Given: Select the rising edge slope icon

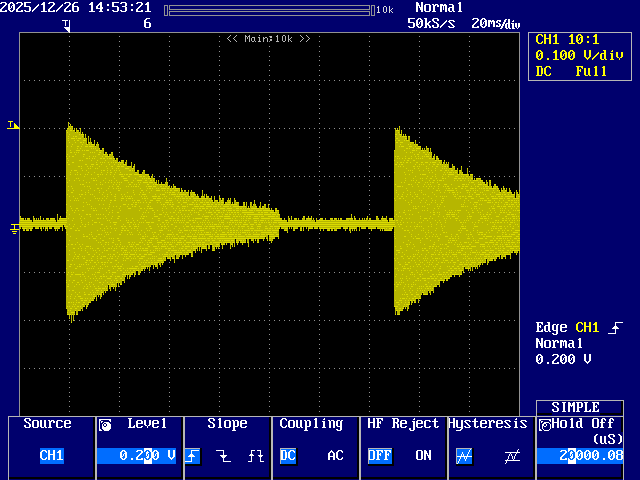Looking at the screenshot, I should (x=193, y=456).
